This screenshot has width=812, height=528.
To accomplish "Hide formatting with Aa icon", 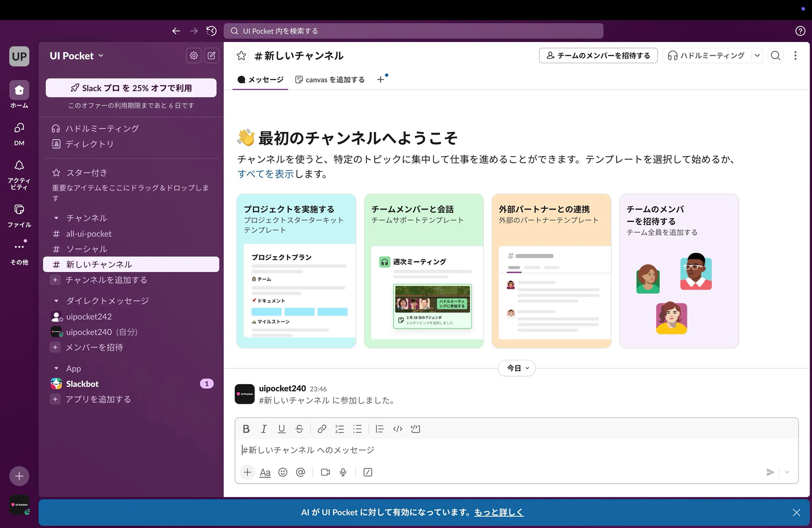I will point(265,473).
